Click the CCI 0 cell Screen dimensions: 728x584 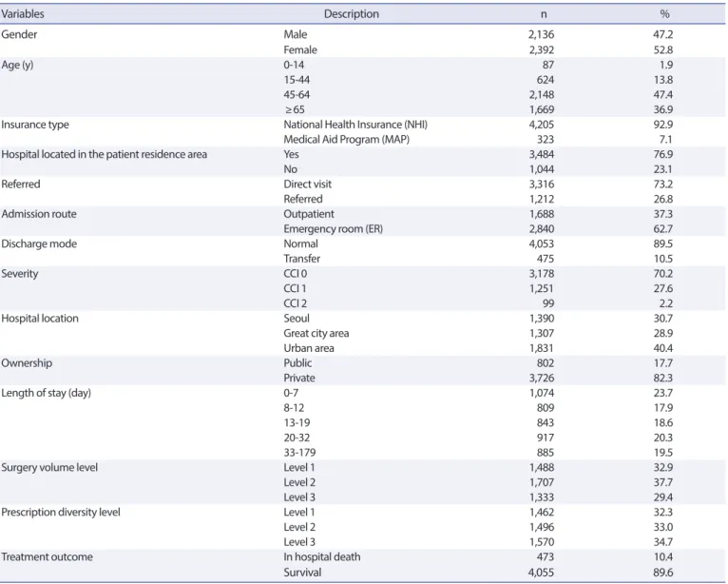[x=296, y=273]
